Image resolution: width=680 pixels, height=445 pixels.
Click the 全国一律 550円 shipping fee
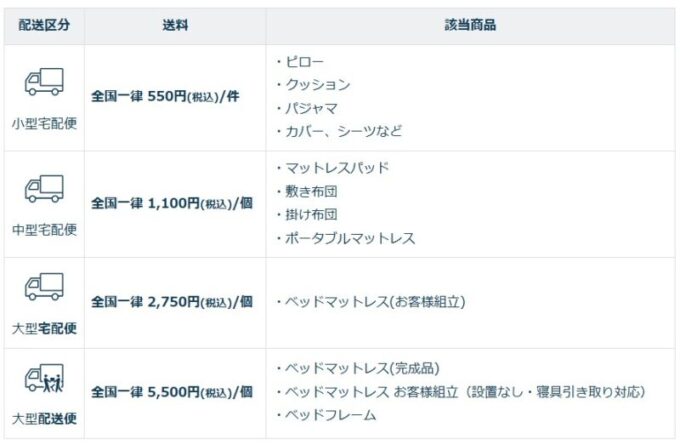pyautogui.click(x=165, y=96)
